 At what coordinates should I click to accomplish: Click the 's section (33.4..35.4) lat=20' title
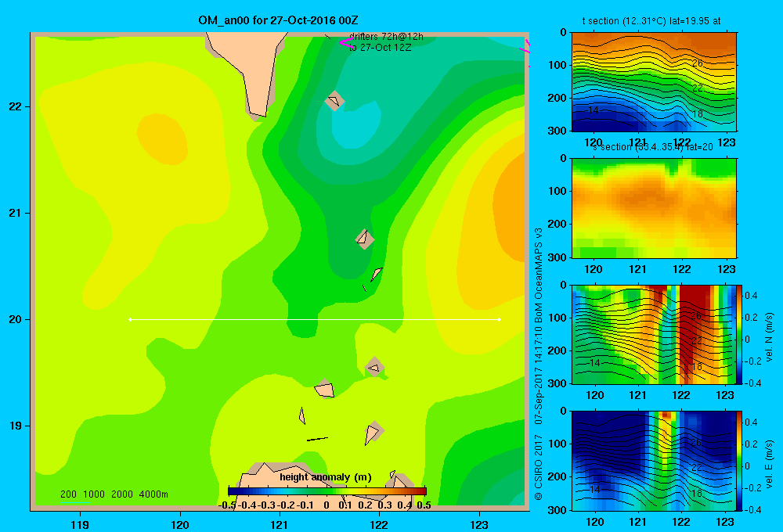pyautogui.click(x=652, y=147)
